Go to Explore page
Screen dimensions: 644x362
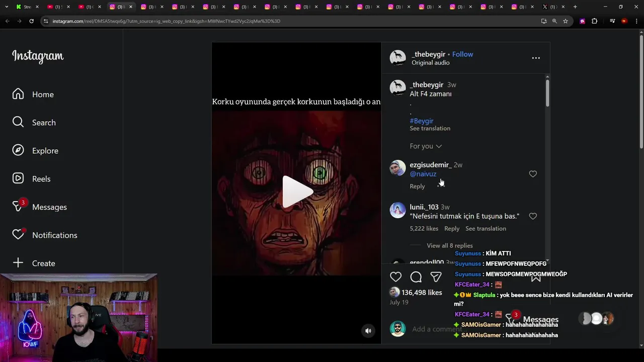[x=35, y=151]
